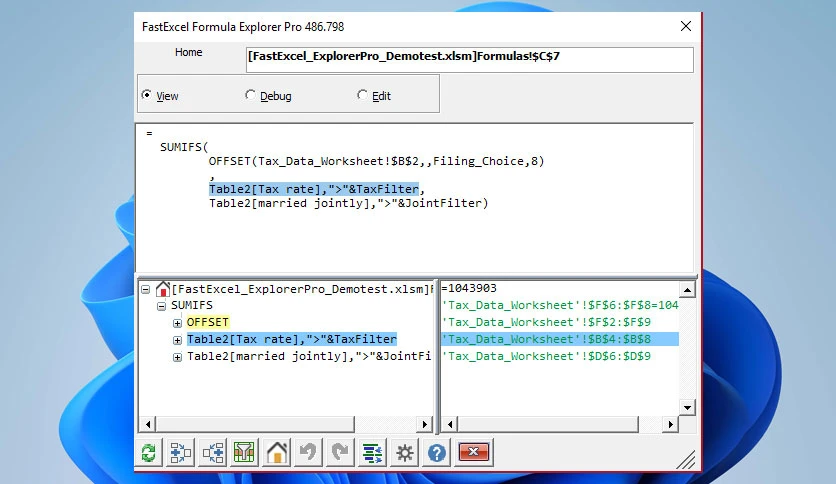Collapse the workbook root tree node
836x484 pixels.
[x=146, y=289]
